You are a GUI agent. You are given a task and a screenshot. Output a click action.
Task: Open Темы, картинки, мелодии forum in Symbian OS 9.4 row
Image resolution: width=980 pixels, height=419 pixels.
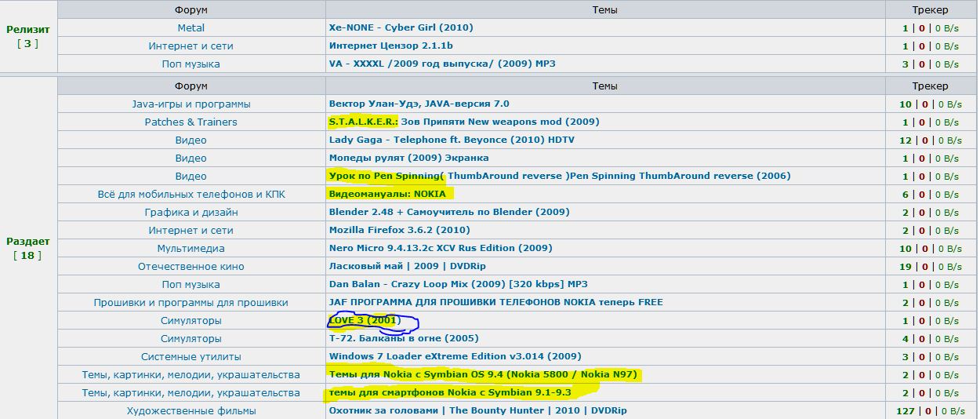[191, 374]
